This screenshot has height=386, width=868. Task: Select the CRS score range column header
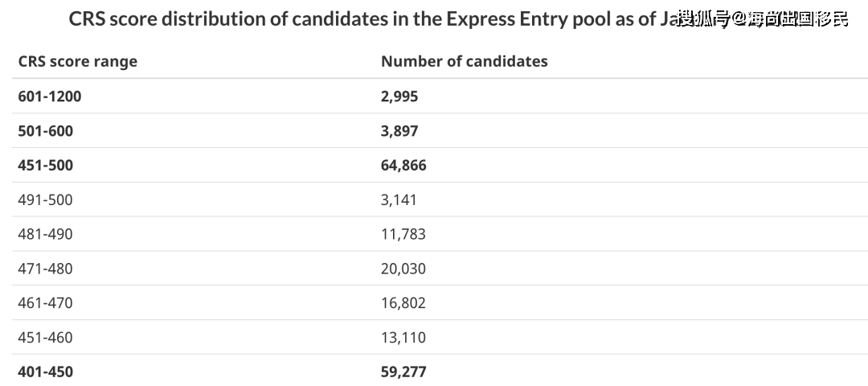[x=77, y=61]
